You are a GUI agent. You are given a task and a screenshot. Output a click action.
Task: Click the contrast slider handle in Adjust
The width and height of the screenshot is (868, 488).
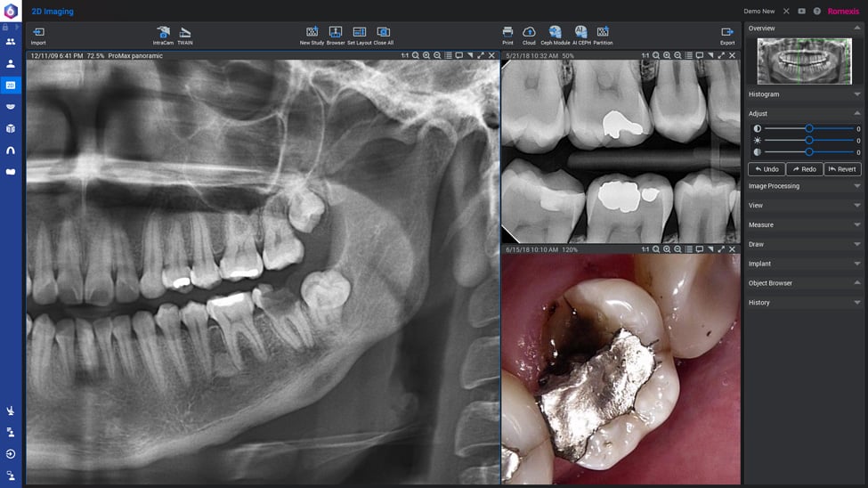[808, 129]
